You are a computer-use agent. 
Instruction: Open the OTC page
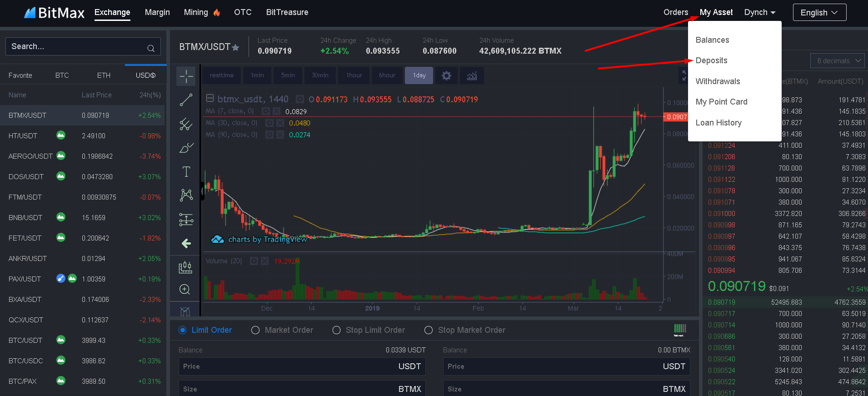[243, 12]
